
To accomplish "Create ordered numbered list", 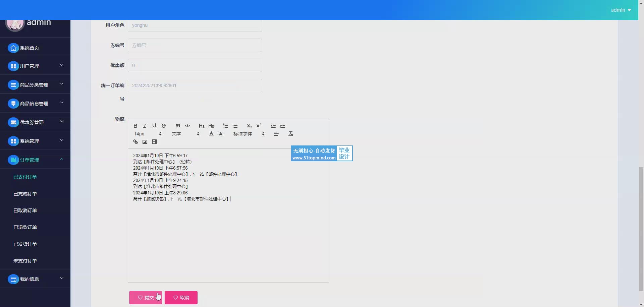I will (x=226, y=126).
